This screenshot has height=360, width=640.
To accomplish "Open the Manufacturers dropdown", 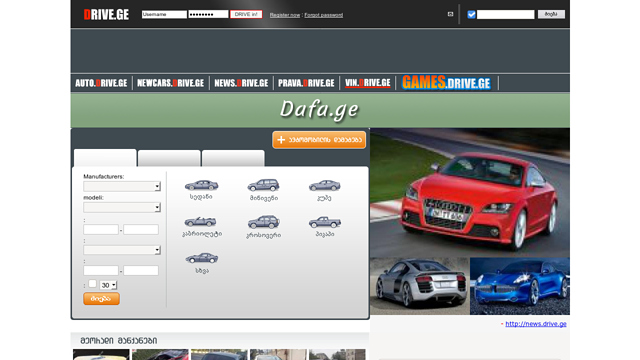I will click(122, 187).
